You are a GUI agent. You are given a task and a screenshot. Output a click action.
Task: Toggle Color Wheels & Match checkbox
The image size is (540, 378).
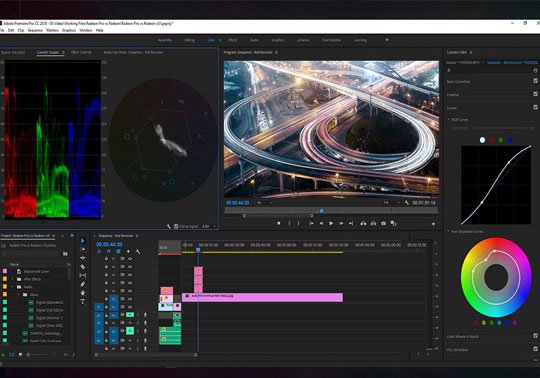(x=536, y=336)
